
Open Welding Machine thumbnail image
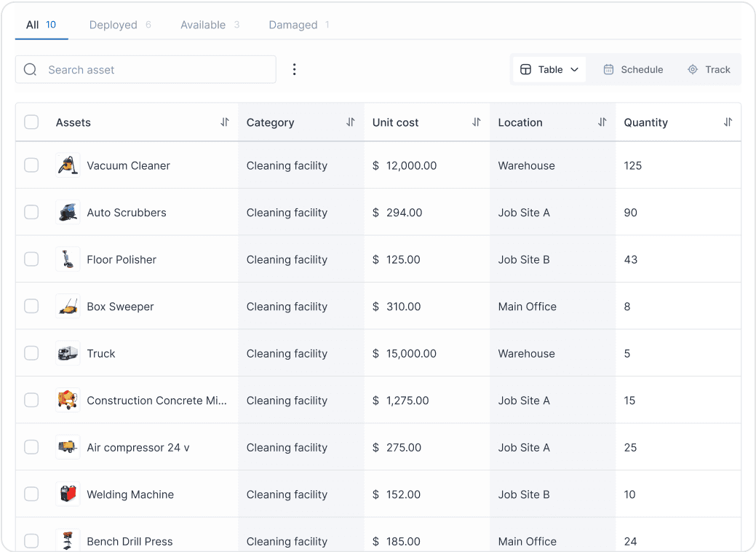68,494
